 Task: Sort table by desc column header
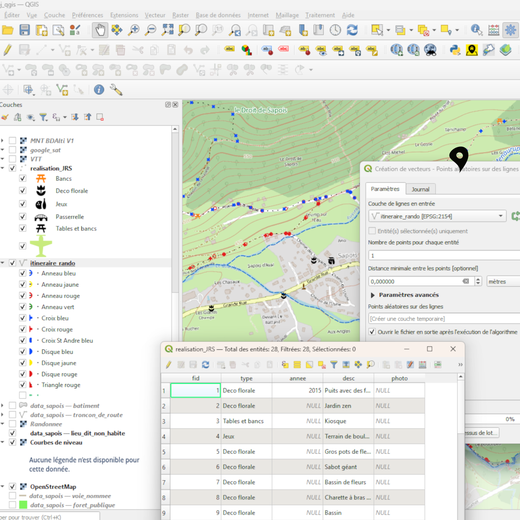tap(348, 378)
